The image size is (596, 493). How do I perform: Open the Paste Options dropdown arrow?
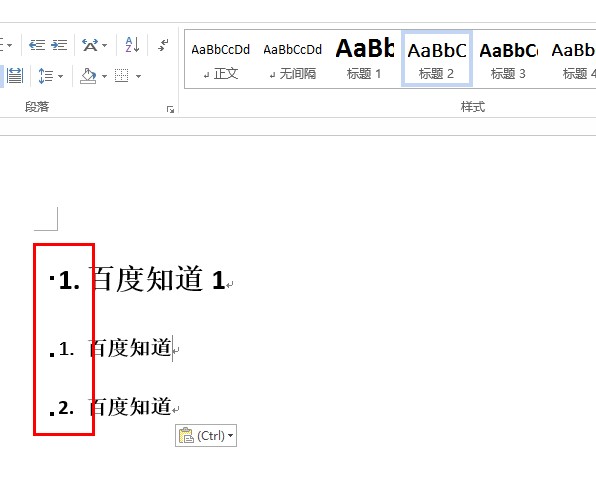(x=230, y=436)
